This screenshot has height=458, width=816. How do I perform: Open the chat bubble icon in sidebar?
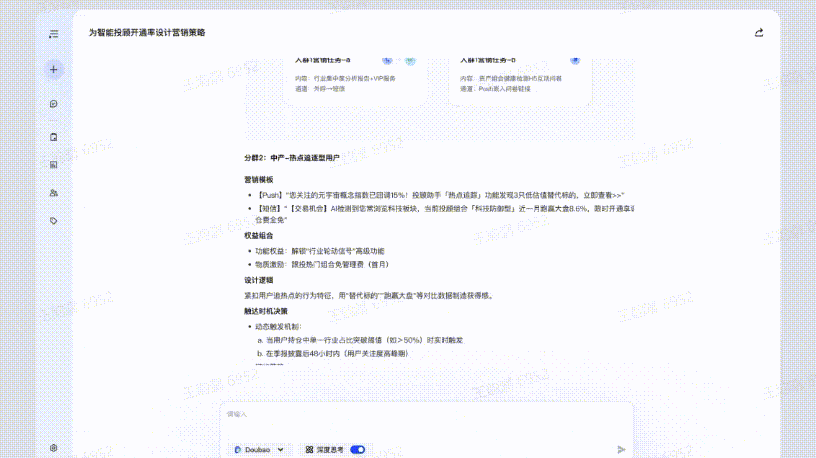click(54, 104)
